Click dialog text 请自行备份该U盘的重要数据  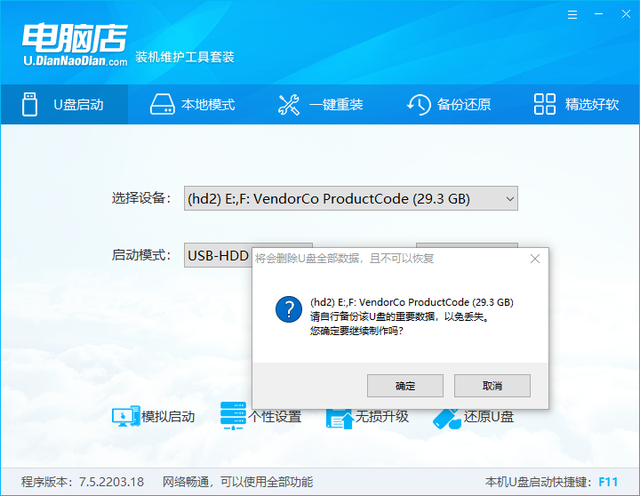pos(372,316)
